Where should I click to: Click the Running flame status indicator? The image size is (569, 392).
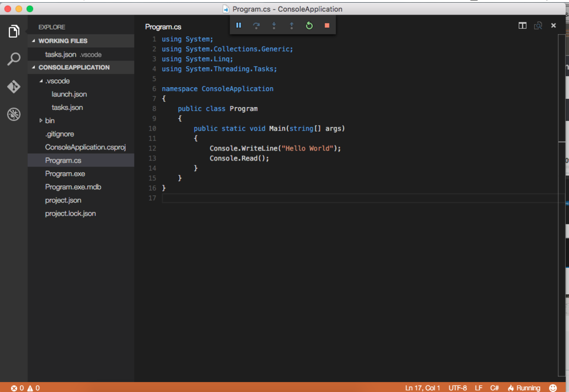point(524,388)
